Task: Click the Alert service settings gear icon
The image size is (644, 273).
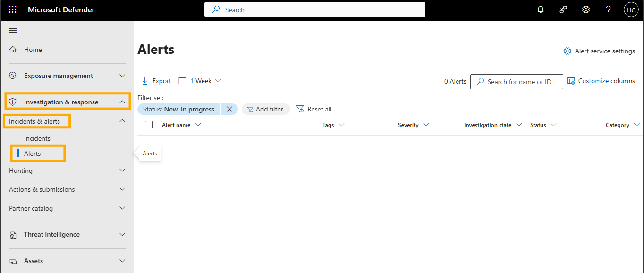Action: (568, 51)
